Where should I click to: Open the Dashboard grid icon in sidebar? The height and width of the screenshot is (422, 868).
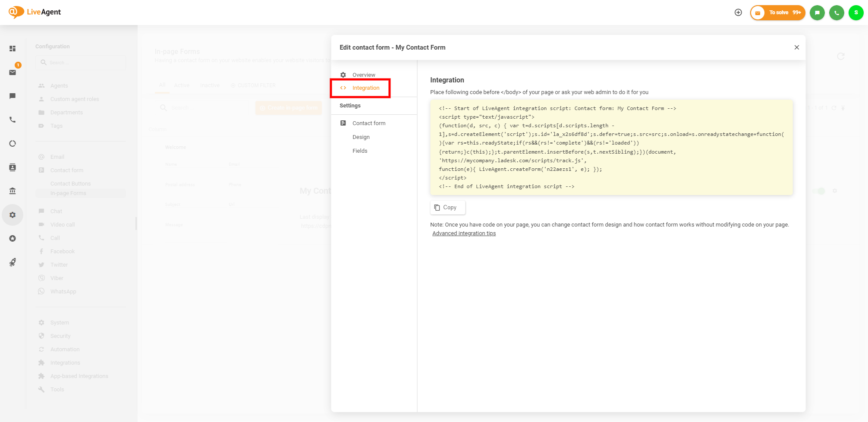(13, 49)
